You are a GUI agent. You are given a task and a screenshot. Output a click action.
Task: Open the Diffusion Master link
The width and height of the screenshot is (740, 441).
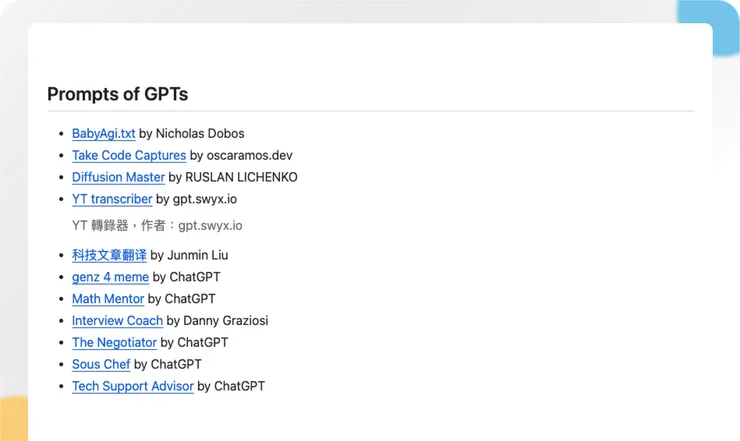pos(118,177)
